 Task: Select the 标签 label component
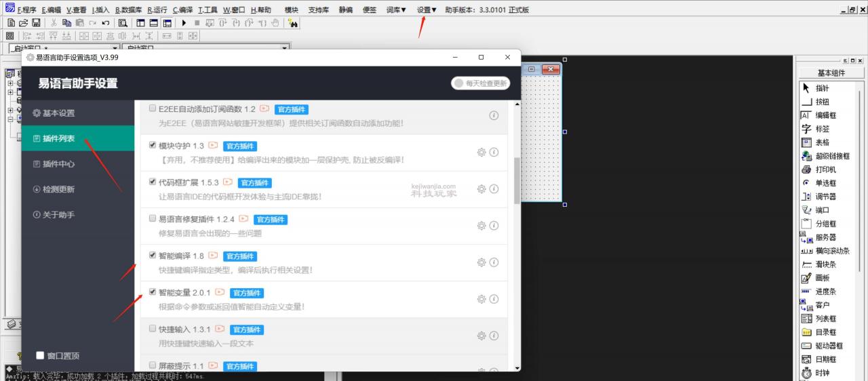[815, 129]
